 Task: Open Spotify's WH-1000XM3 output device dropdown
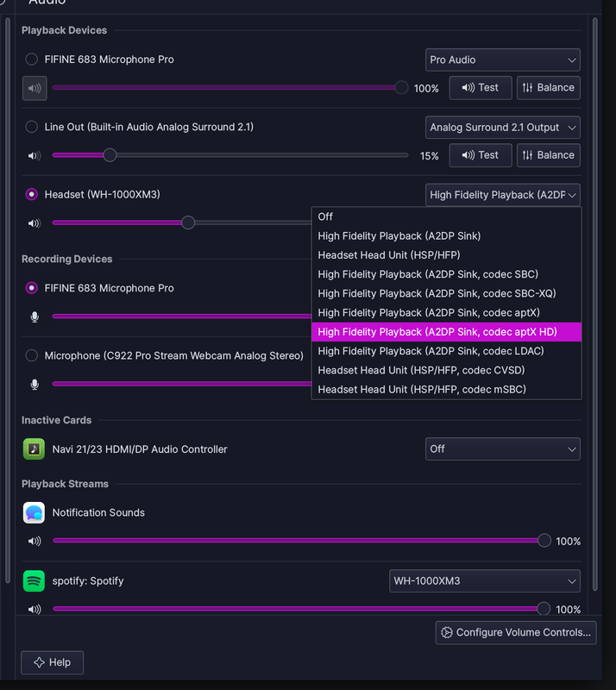pyautogui.click(x=484, y=580)
